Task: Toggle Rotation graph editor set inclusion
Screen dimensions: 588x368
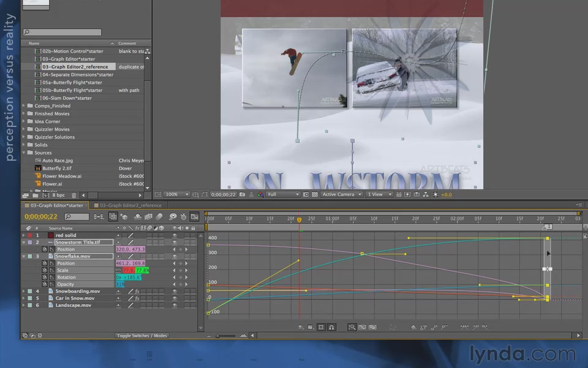Action: (51, 277)
